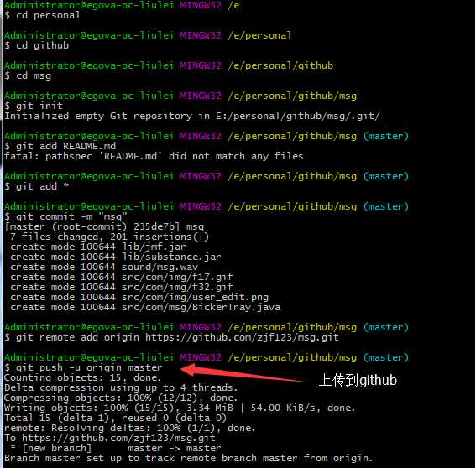476x468 pixels.
Task: Click the "git add README.md" command
Action: click(x=60, y=146)
